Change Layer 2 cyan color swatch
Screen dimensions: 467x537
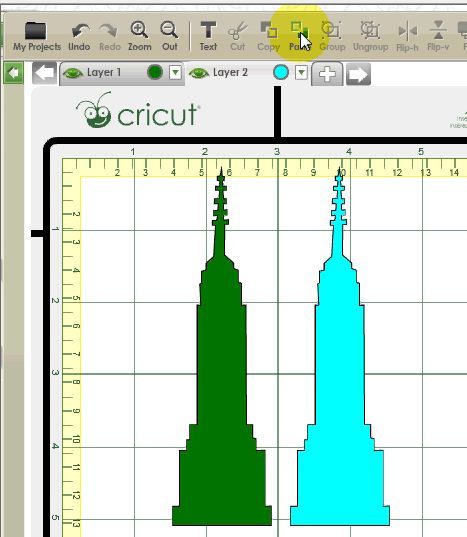click(x=281, y=73)
